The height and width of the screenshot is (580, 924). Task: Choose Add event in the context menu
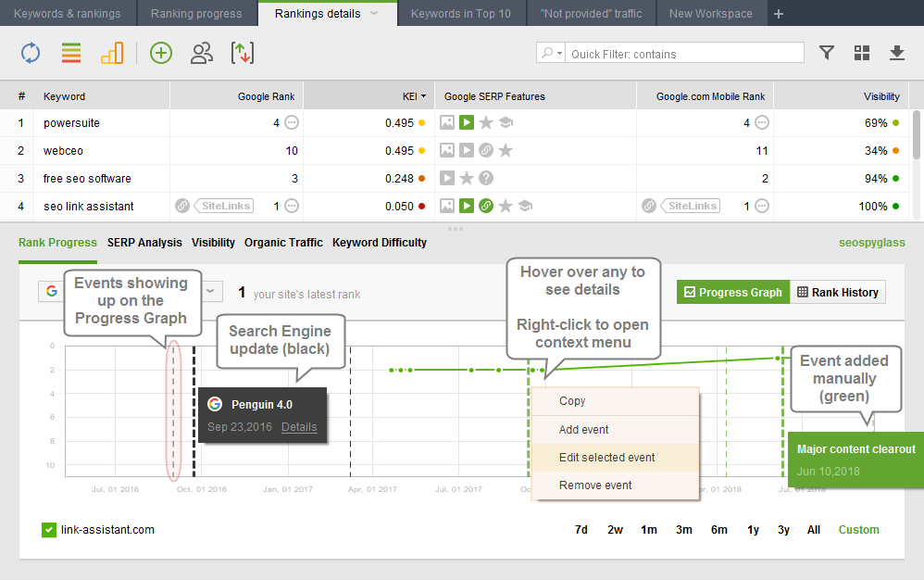click(x=615, y=430)
